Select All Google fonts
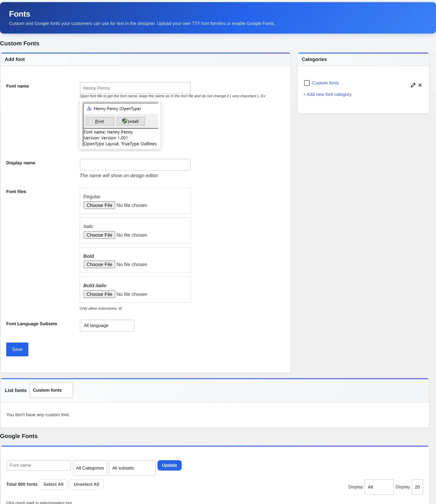The width and height of the screenshot is (436, 504). tap(53, 484)
